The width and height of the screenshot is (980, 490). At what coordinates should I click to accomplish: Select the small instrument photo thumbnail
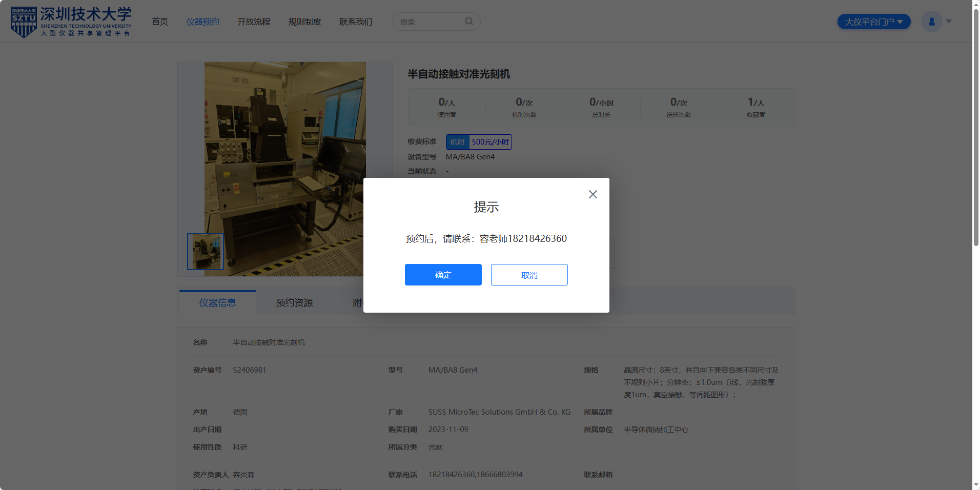pos(206,252)
